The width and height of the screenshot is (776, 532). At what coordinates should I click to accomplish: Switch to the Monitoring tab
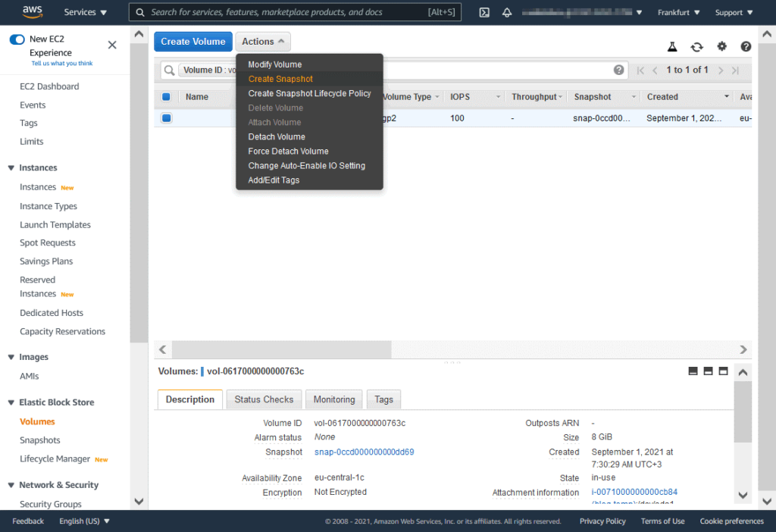(333, 399)
